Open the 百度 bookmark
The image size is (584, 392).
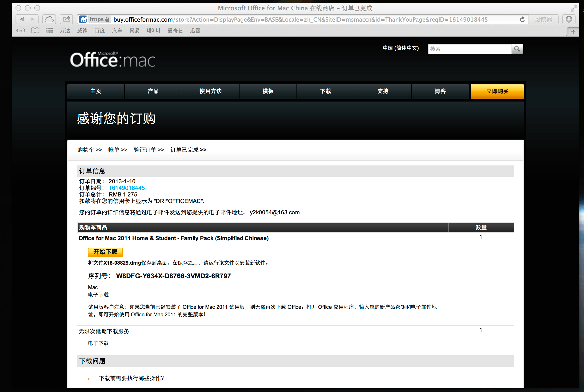[100, 31]
